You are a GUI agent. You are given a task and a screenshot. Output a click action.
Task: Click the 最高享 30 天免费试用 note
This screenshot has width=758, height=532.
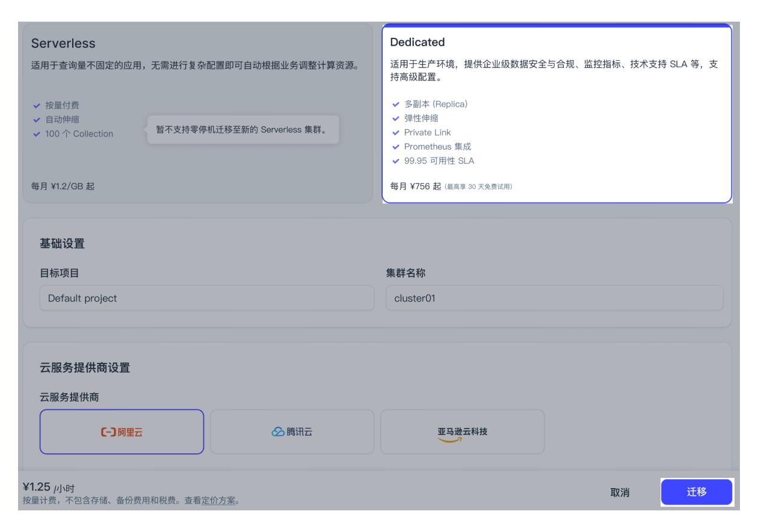[478, 187]
